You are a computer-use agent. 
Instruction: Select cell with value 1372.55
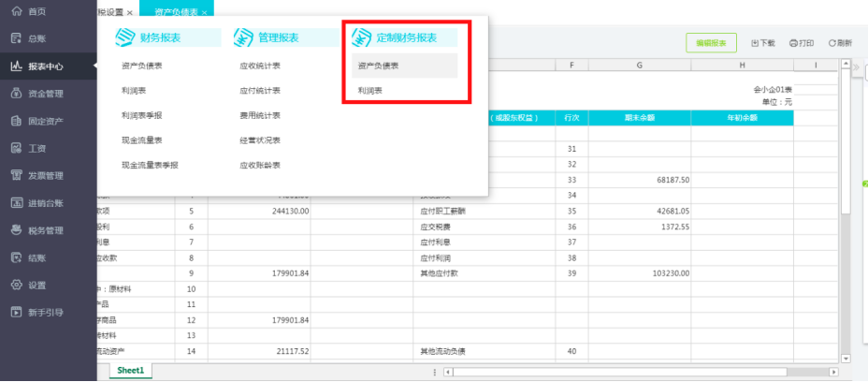tap(640, 227)
